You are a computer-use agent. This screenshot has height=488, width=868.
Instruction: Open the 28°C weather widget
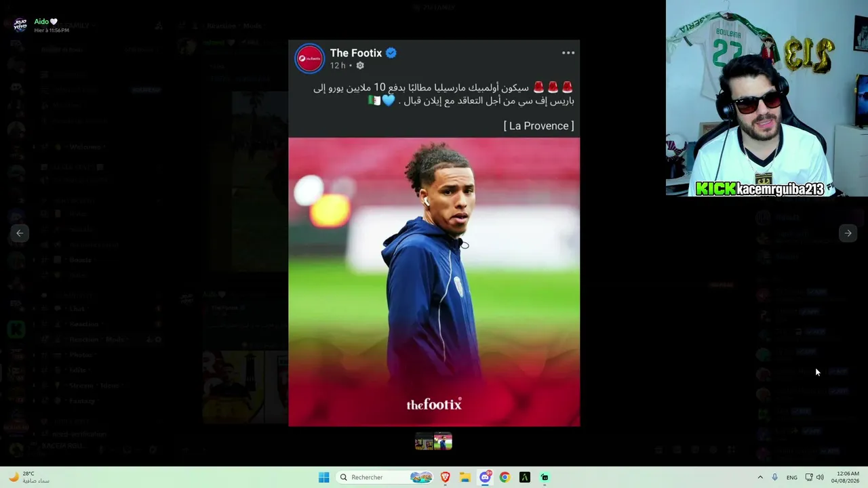coord(29,477)
